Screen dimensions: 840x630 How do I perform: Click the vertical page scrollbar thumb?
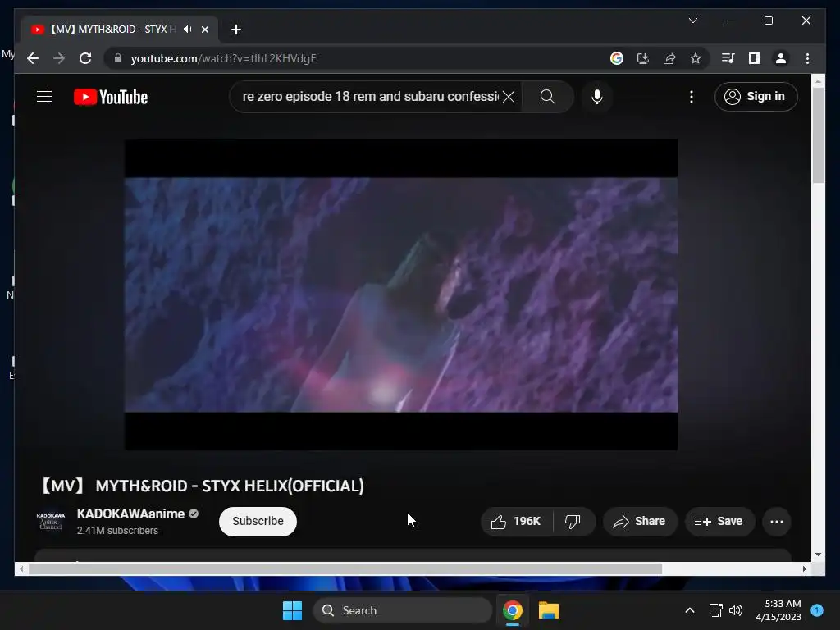click(x=818, y=135)
